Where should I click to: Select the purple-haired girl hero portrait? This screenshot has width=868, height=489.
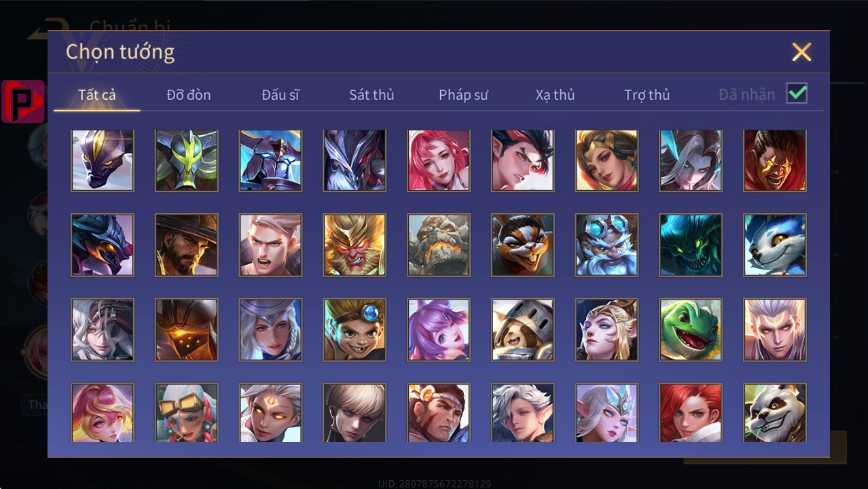[x=439, y=329]
